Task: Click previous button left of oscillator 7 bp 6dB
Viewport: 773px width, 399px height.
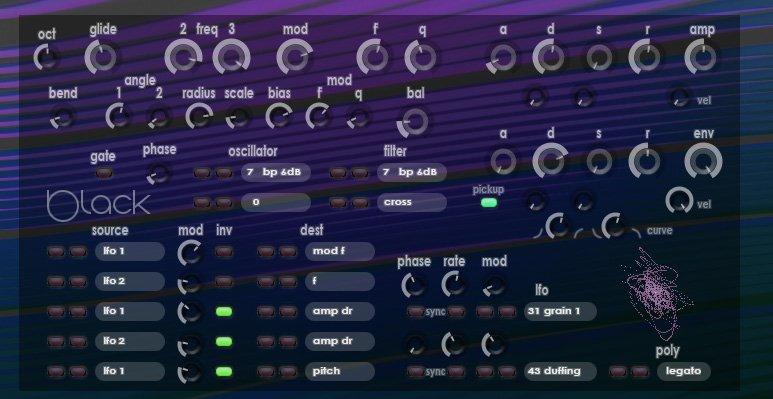Action: [202, 173]
